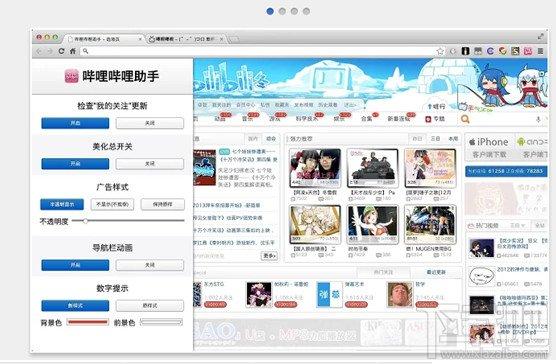The height and width of the screenshot is (364, 556).
Task: Close the second browser tab
Action: click(221, 39)
